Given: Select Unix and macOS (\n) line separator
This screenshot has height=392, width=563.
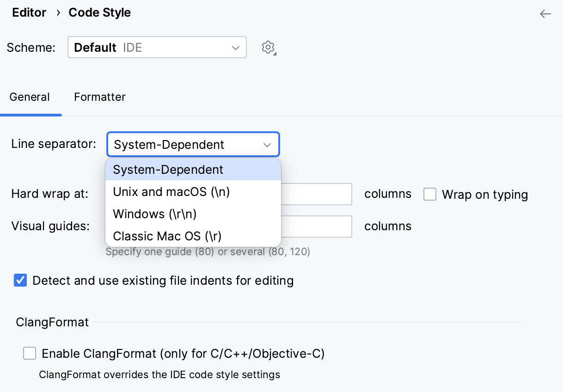Looking at the screenshot, I should point(171,192).
